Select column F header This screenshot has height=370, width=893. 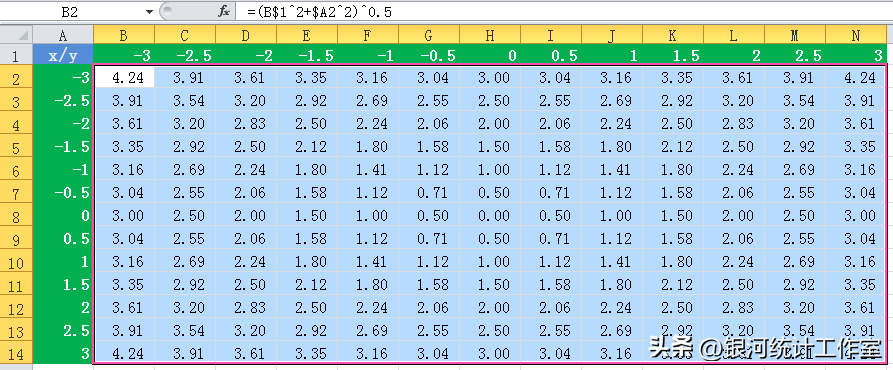tap(367, 35)
